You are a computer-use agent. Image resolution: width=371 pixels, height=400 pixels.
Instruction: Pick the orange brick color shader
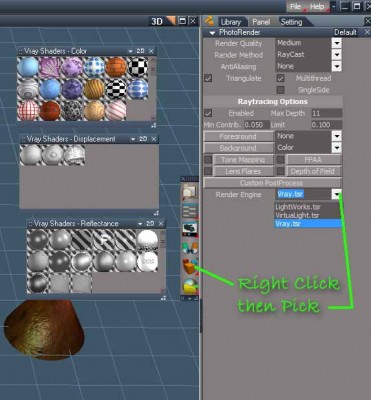(116, 67)
